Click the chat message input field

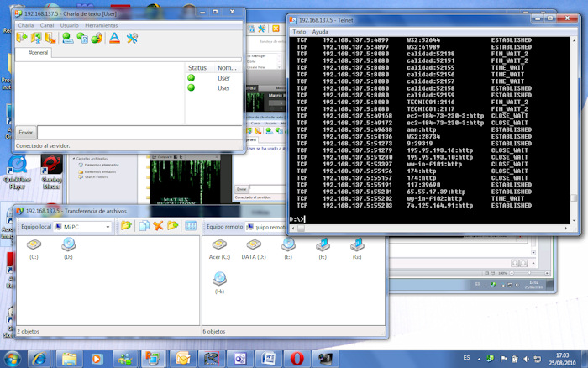click(139, 132)
